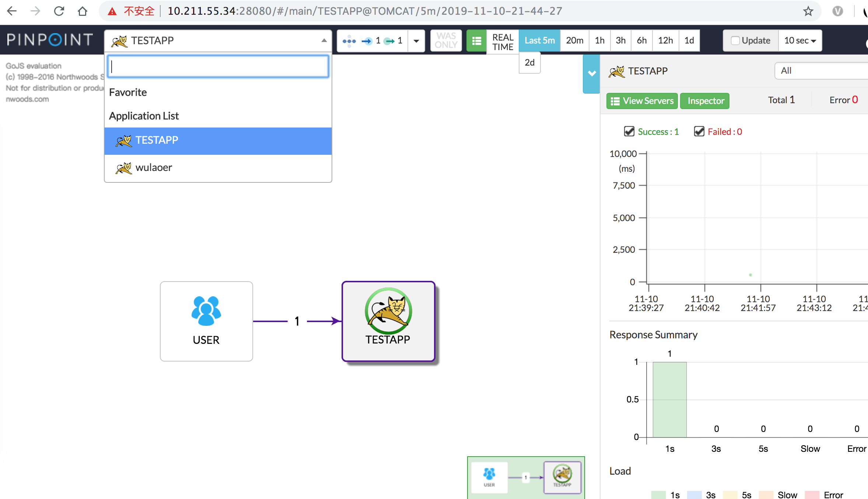868x499 pixels.
Task: Open View Servers button
Action: [x=642, y=101]
